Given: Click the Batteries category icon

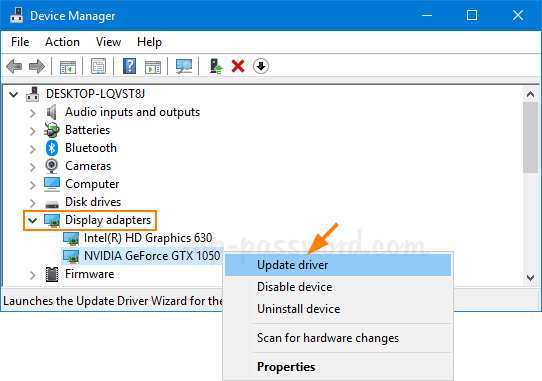Looking at the screenshot, I should [x=52, y=130].
